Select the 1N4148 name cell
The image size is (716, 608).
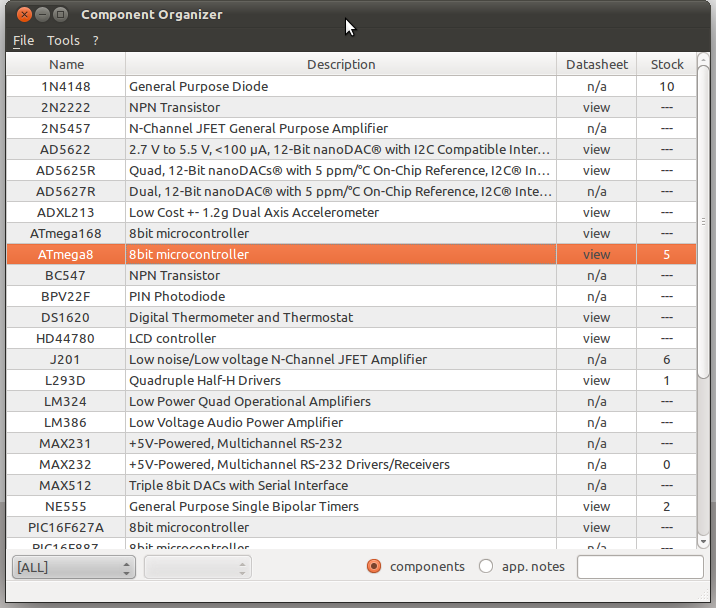coord(66,87)
